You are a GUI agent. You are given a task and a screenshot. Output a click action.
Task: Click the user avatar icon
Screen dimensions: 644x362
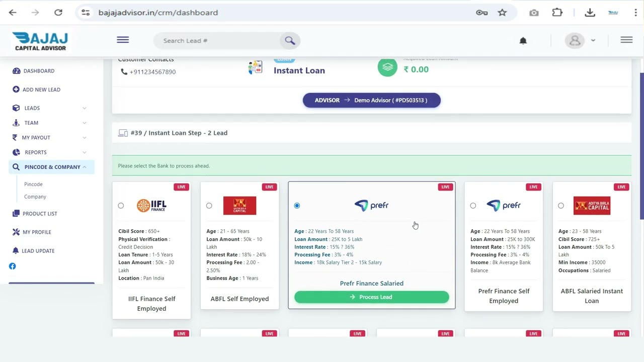click(575, 41)
